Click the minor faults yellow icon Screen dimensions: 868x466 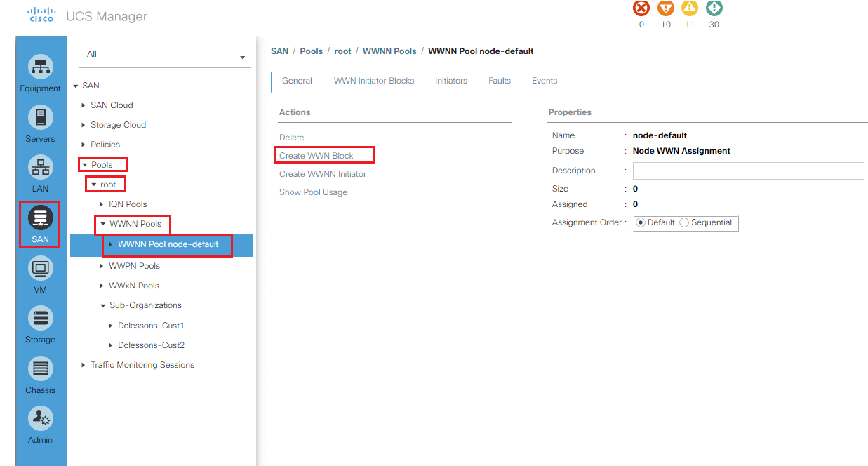[x=690, y=8]
